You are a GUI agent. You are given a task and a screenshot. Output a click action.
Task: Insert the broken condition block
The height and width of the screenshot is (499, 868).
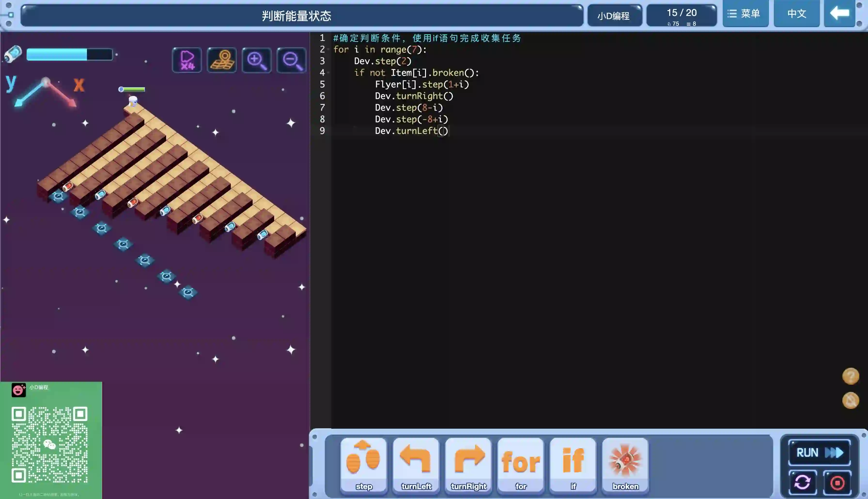point(625,465)
